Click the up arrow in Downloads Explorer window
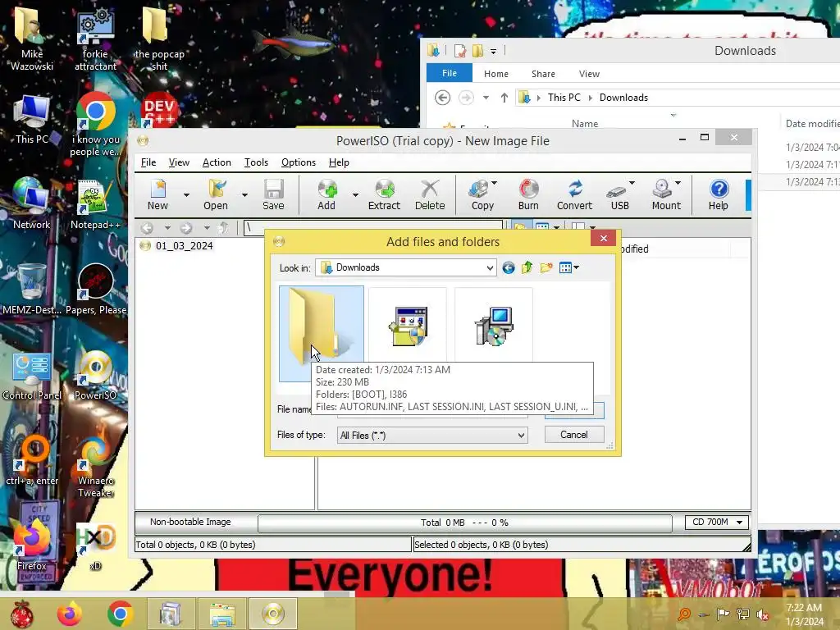Screen dimensions: 840x630 tap(504, 98)
